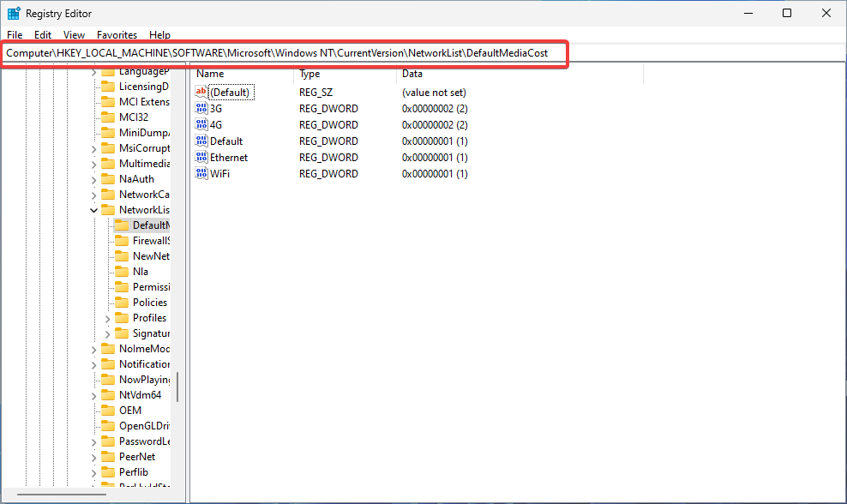The height and width of the screenshot is (504, 847).
Task: Click the folder icon for MsiCorrupt key
Action: click(109, 148)
